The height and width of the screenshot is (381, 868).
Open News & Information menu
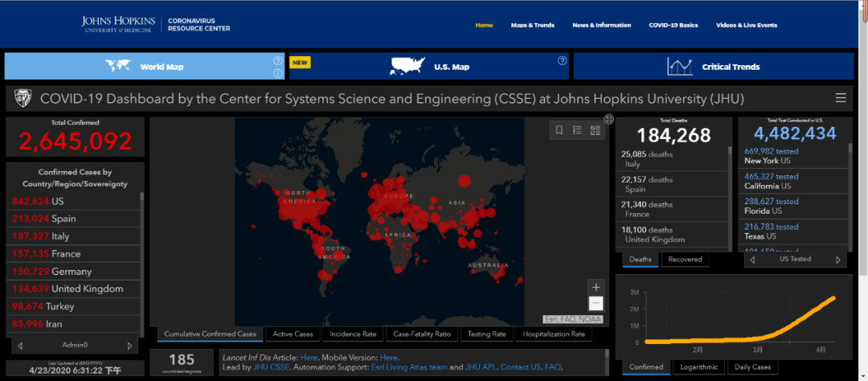point(601,25)
